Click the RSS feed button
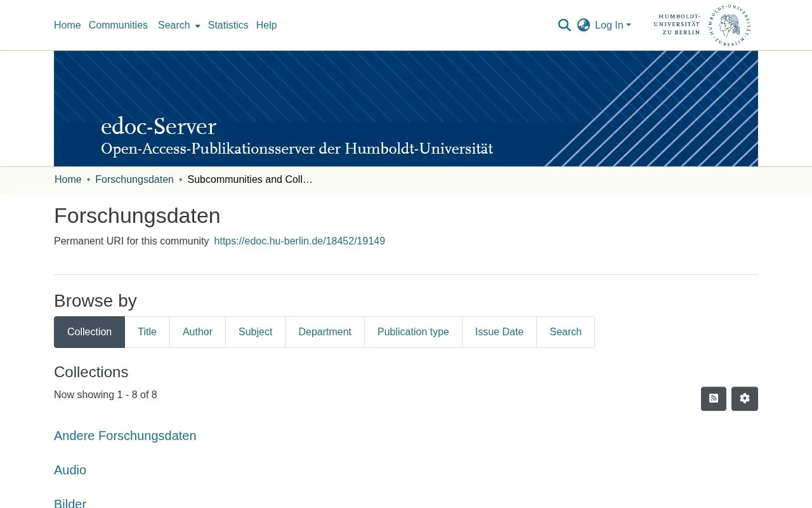 (x=714, y=399)
